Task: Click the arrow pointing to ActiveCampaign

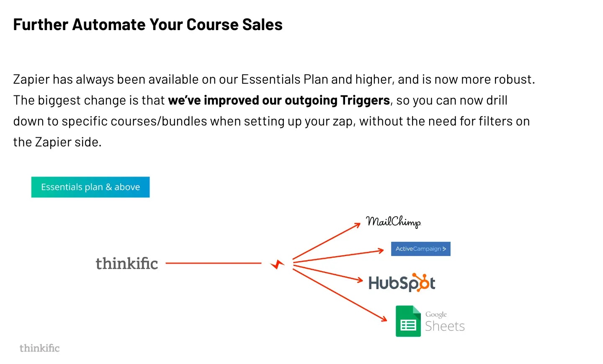Action: point(338,256)
